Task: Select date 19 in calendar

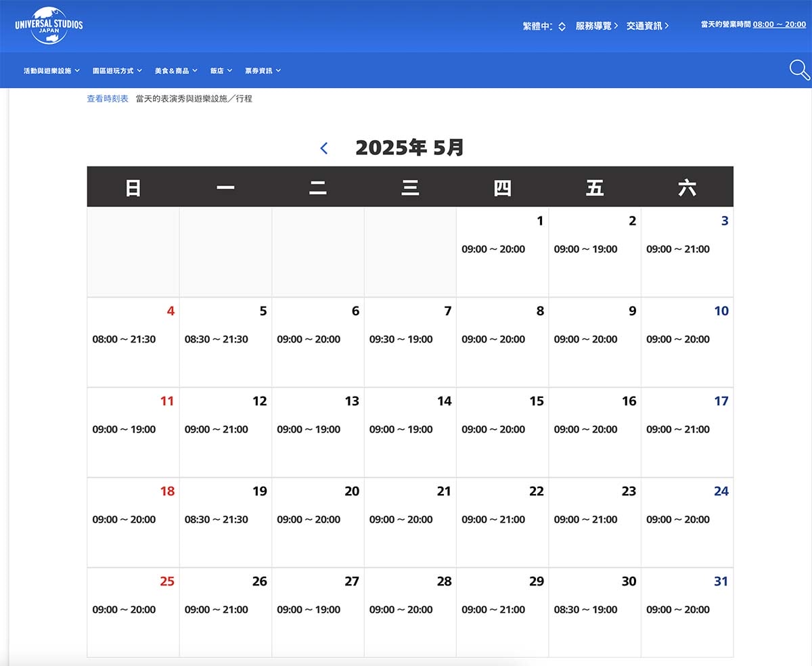Action: (225, 522)
